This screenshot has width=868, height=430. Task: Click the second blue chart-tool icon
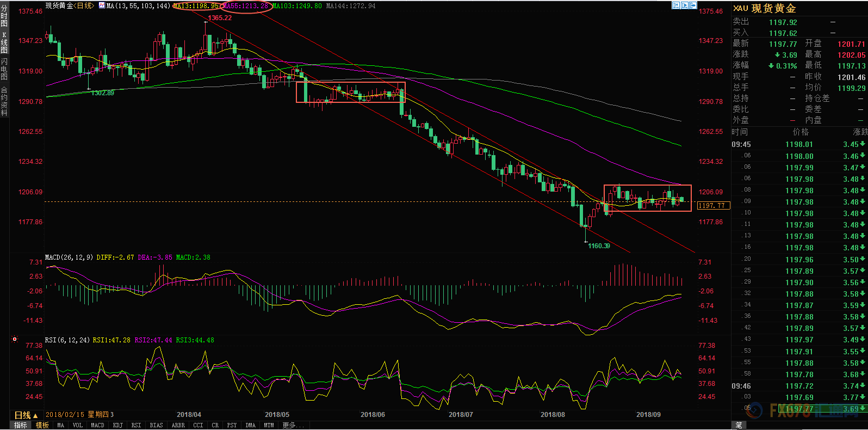pyautogui.click(x=685, y=5)
